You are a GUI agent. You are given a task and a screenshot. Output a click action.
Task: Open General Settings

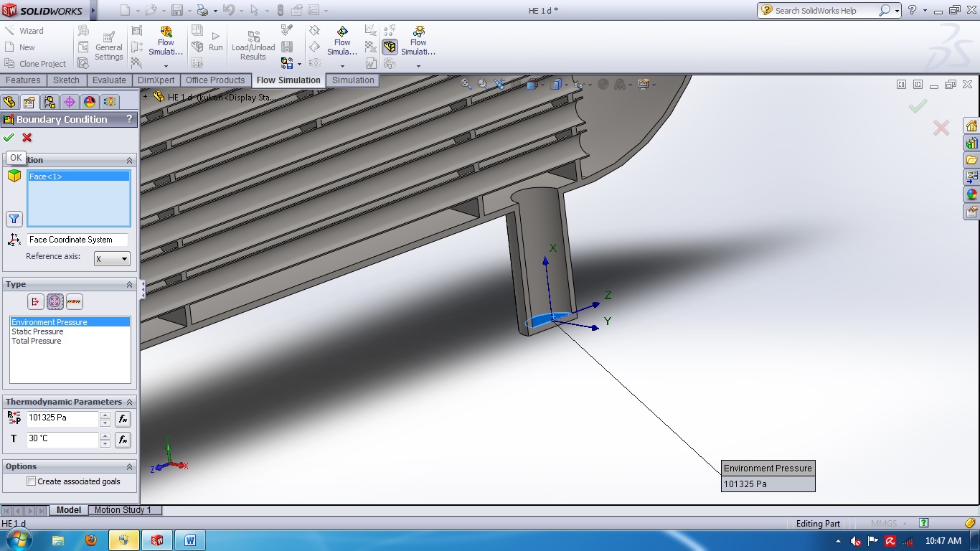tap(109, 46)
